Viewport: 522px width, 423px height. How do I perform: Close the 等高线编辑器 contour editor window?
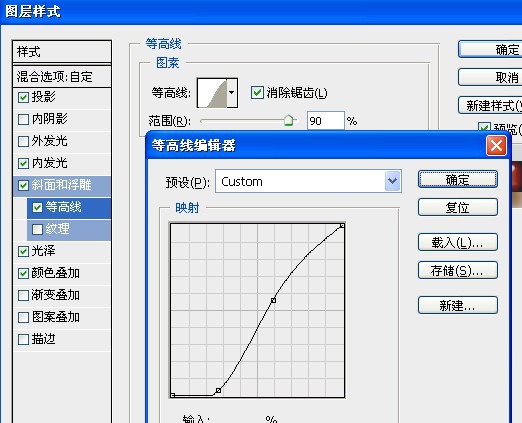pyautogui.click(x=496, y=146)
